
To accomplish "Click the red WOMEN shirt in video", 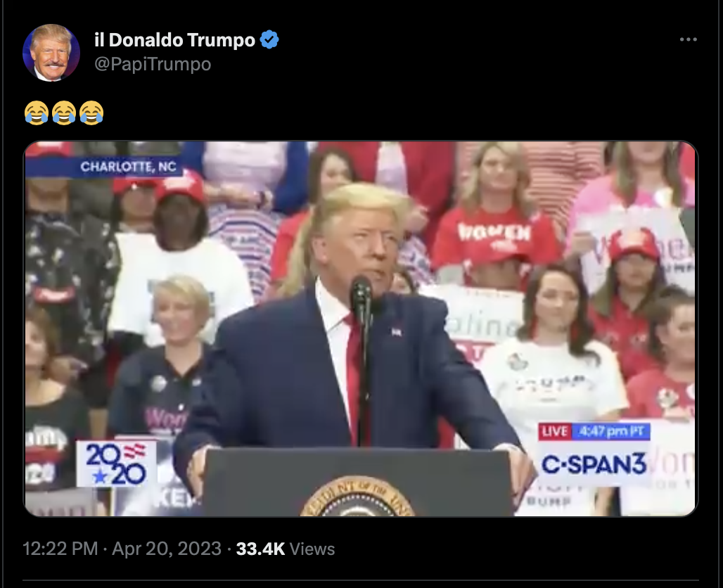I will pyautogui.click(x=496, y=235).
